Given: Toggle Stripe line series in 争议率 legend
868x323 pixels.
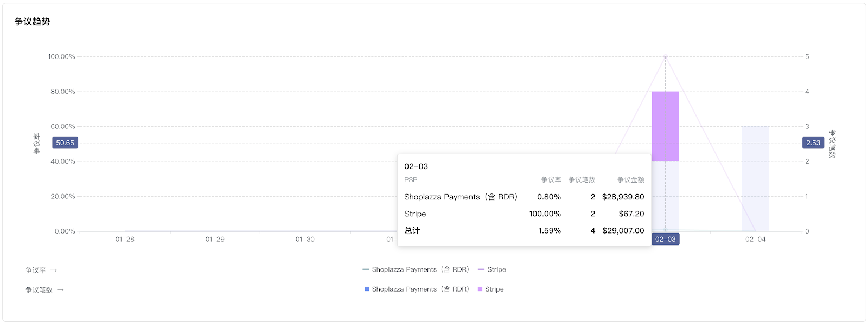Looking at the screenshot, I should coord(492,269).
